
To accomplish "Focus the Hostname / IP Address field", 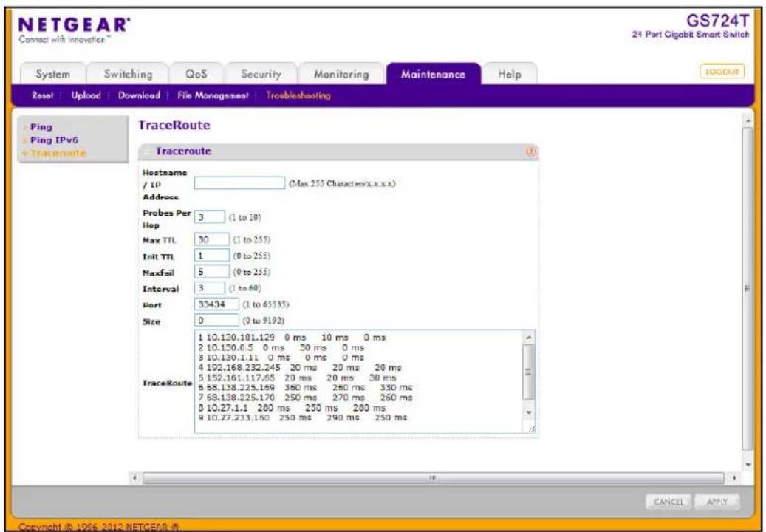I will tap(239, 183).
